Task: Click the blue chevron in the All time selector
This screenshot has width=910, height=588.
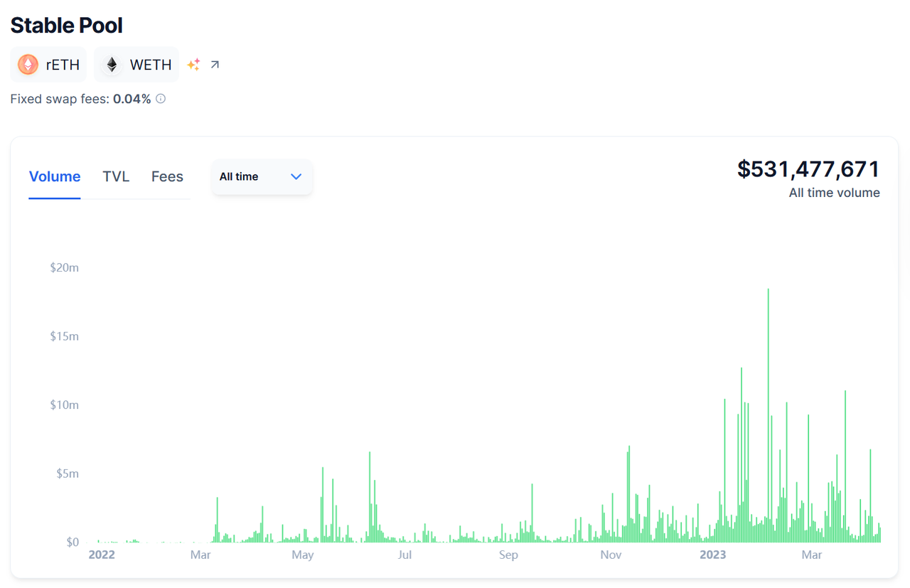Action: click(296, 176)
